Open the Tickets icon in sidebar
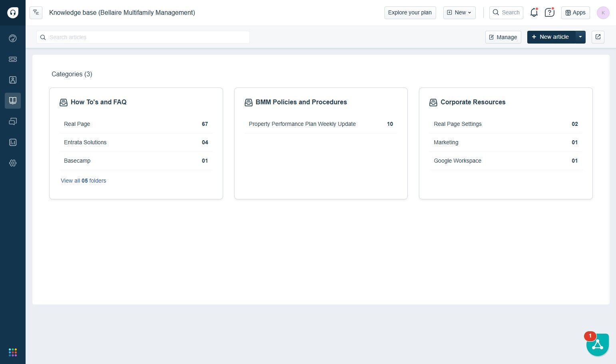Viewport: 616px width, 364px height. pos(13,59)
